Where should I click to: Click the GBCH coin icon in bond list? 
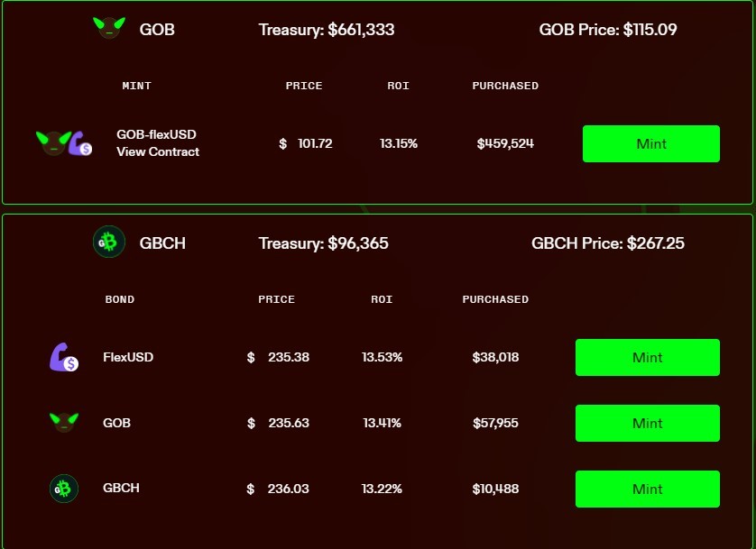[64, 489]
